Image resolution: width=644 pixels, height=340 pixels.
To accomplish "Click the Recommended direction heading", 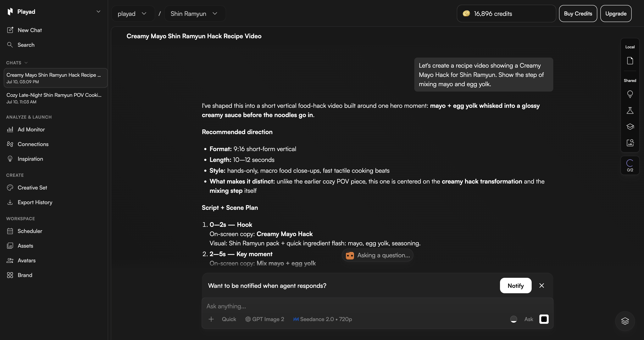I will [237, 132].
